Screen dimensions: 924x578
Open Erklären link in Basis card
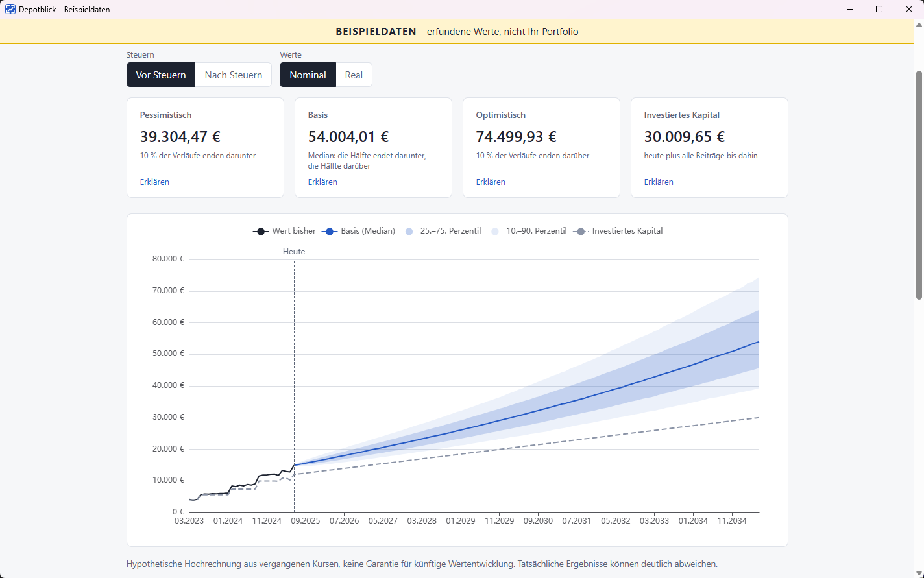pos(322,182)
